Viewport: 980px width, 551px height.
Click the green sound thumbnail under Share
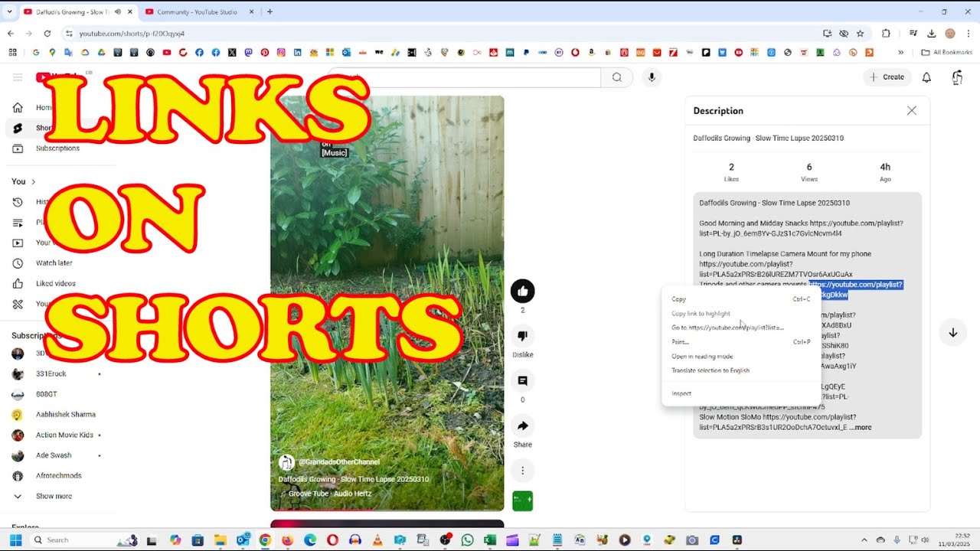[522, 501]
